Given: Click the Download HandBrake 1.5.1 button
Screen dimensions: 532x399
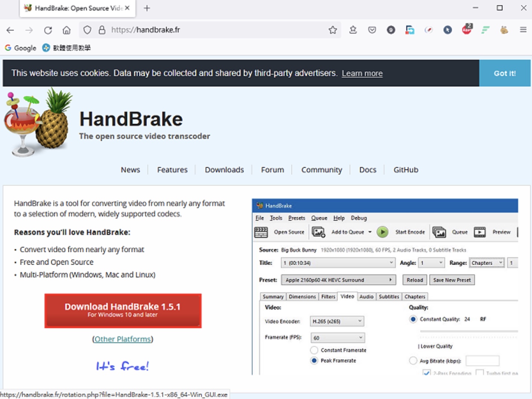Looking at the screenshot, I should click(123, 311).
